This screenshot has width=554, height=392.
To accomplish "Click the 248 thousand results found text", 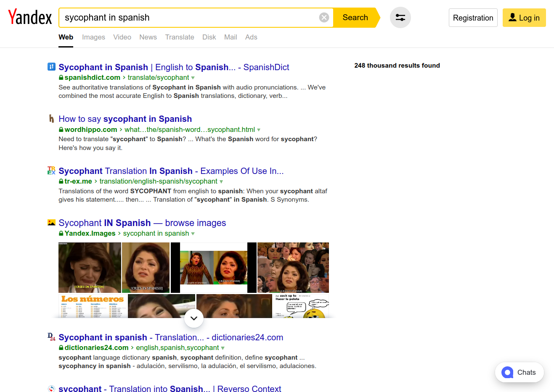I will [397, 66].
